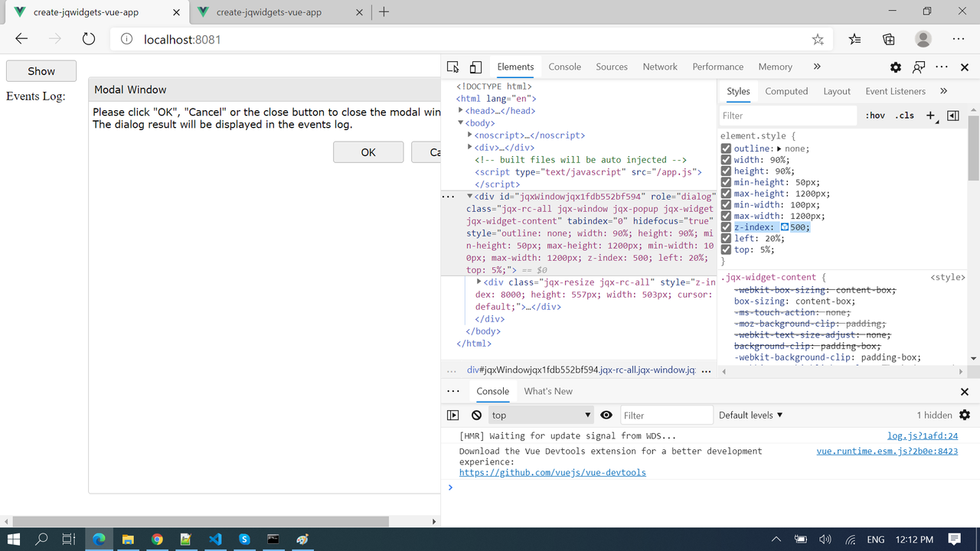Open the log.js?1afd:24 source link
Screen dimensions: 980x551
pos(923,436)
